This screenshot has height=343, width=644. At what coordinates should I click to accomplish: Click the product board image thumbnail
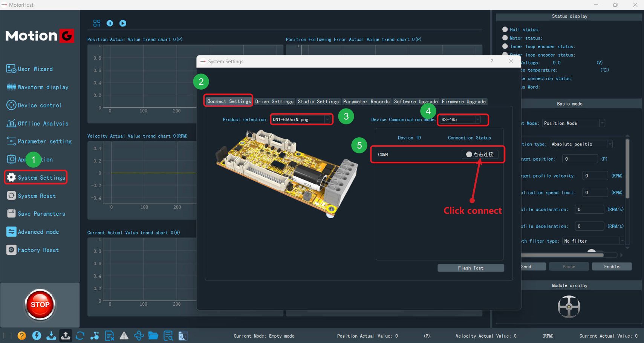click(x=287, y=174)
